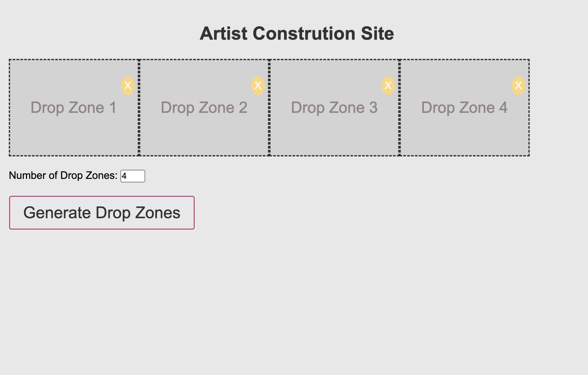
Task: Pick the Drop Zone 3 label text
Action: point(334,108)
